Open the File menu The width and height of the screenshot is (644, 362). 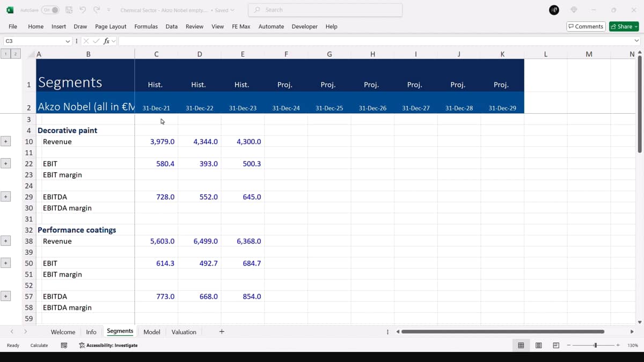(13, 26)
